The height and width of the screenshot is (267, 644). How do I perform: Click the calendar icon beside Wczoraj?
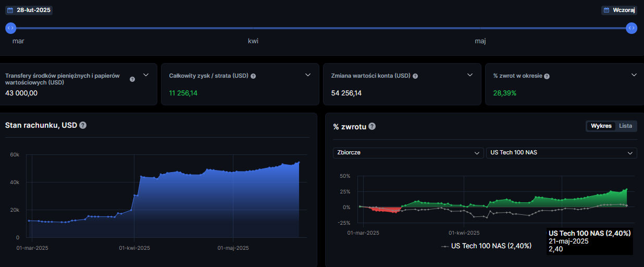(606, 10)
